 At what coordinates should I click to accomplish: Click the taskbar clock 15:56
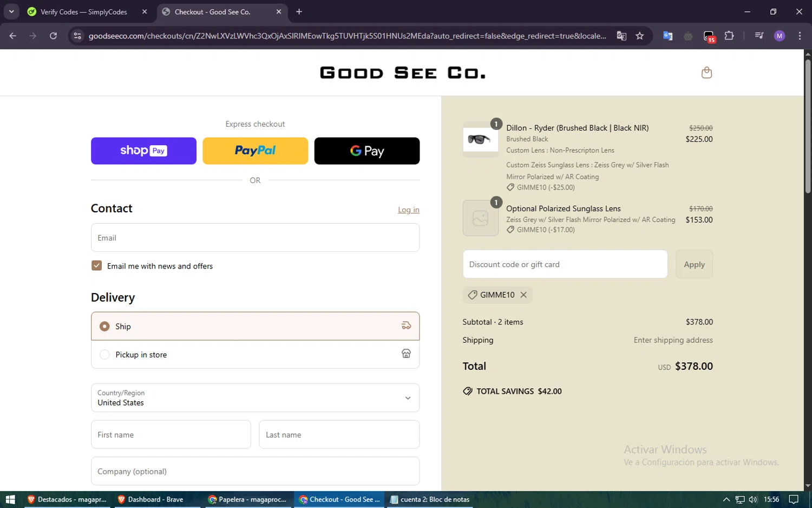tap(771, 499)
